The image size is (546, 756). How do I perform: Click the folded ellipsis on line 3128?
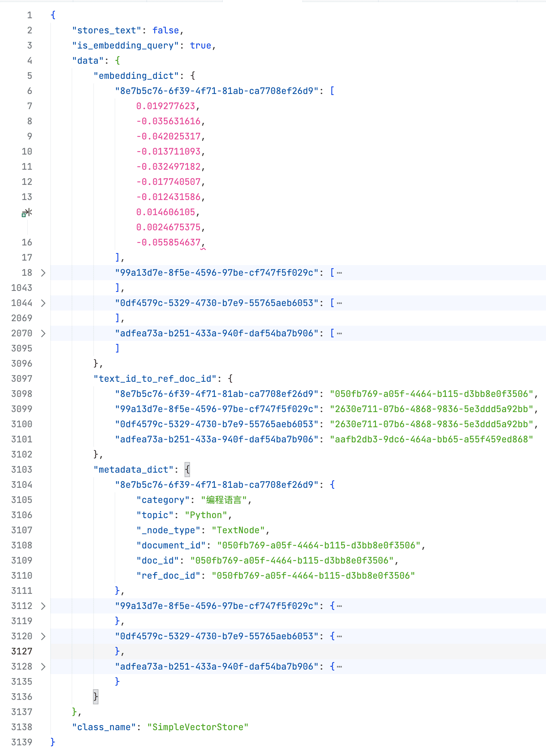(339, 667)
